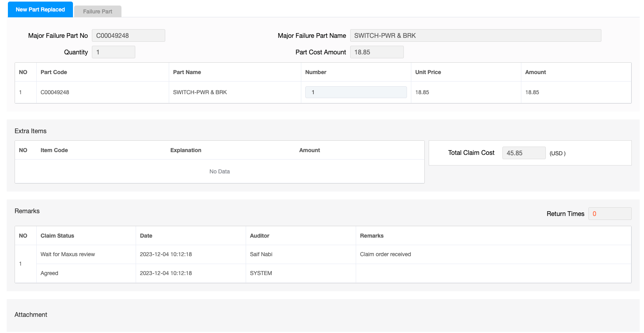644x333 pixels.
Task: Click the No Data area in Extra Items
Action: (x=219, y=171)
